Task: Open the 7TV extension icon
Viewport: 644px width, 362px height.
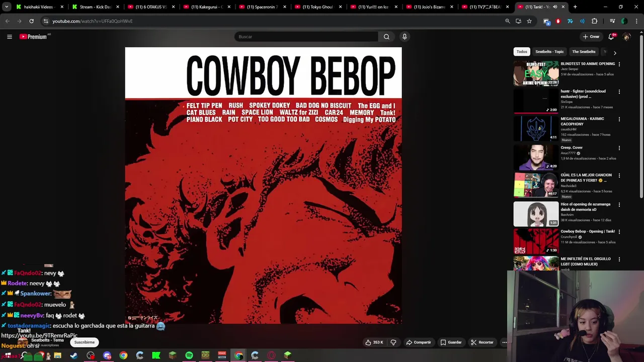Action: click(x=570, y=21)
